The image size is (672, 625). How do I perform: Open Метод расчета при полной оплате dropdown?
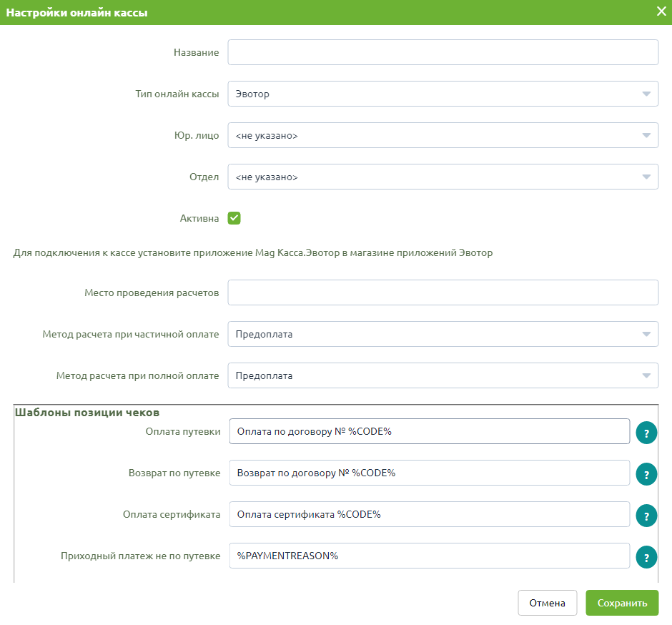(x=443, y=375)
